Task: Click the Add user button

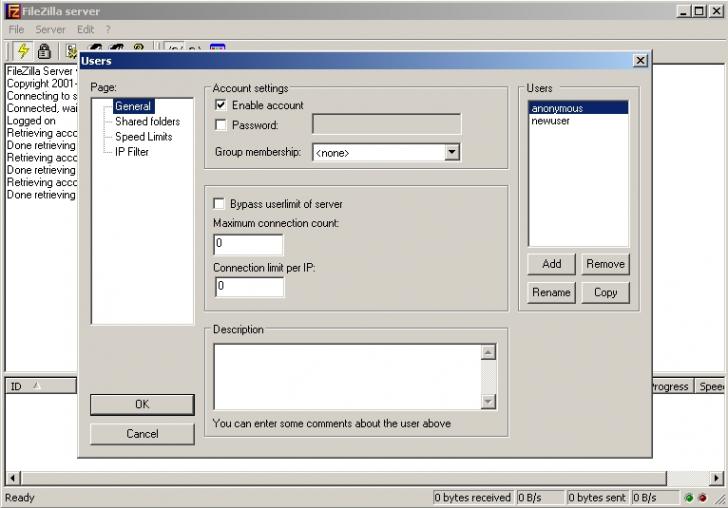Action: point(551,264)
